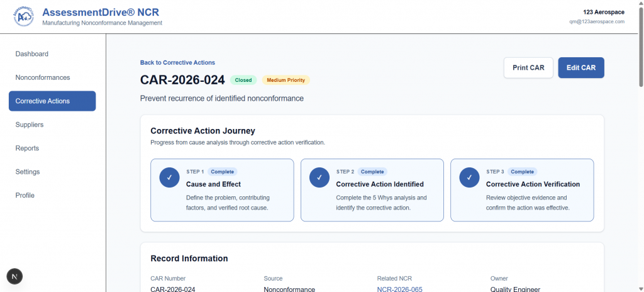Click the Edit CAR button
This screenshot has height=292, width=644.
coord(581,67)
